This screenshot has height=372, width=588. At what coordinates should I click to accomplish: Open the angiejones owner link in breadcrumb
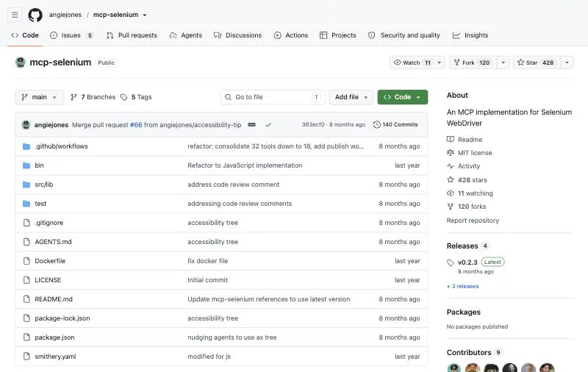(x=65, y=15)
